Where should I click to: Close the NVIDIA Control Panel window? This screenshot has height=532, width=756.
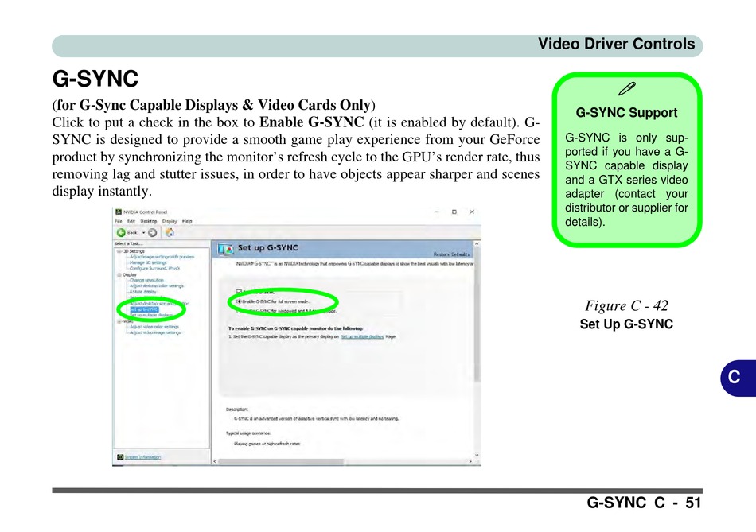coord(472,212)
